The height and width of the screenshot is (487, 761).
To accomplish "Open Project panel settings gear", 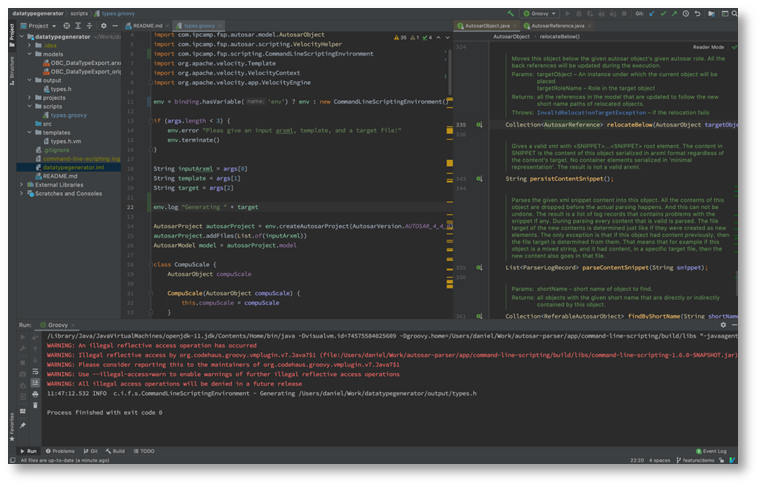I will point(103,26).
